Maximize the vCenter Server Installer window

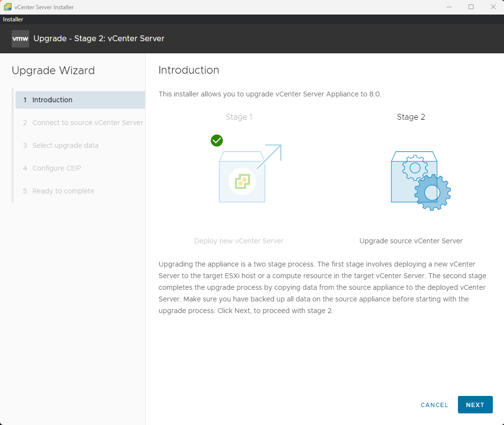pyautogui.click(x=471, y=7)
